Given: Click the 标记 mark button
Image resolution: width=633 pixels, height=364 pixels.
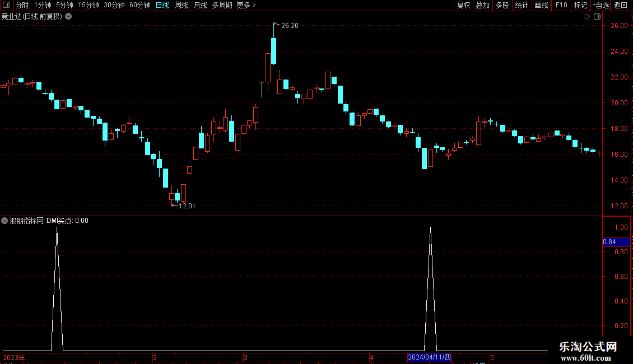Looking at the screenshot, I should (x=580, y=5).
